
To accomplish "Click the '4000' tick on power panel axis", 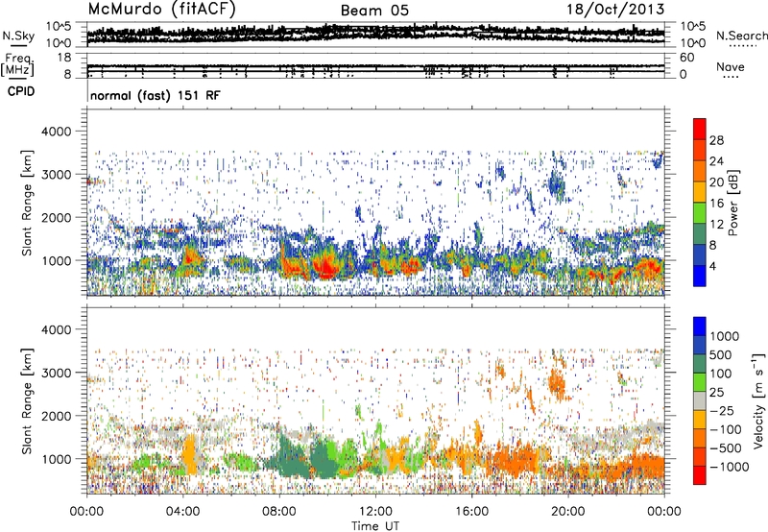I will 57,132.
